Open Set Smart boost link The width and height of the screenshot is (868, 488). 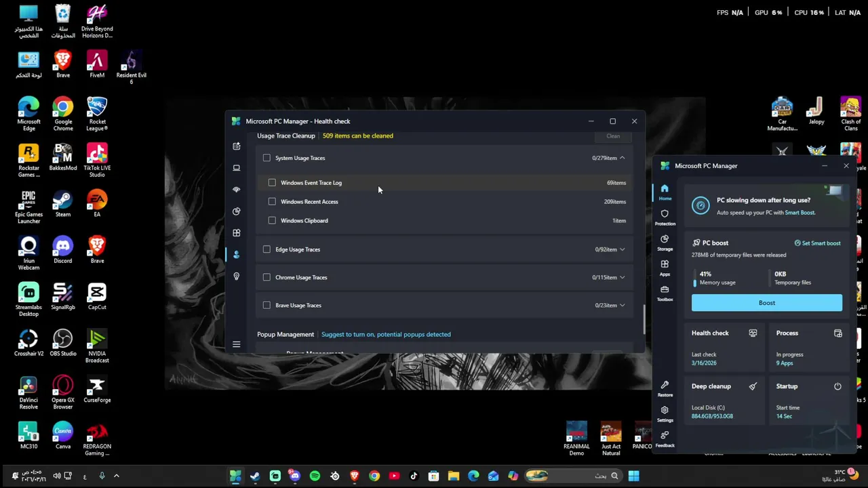(x=817, y=243)
